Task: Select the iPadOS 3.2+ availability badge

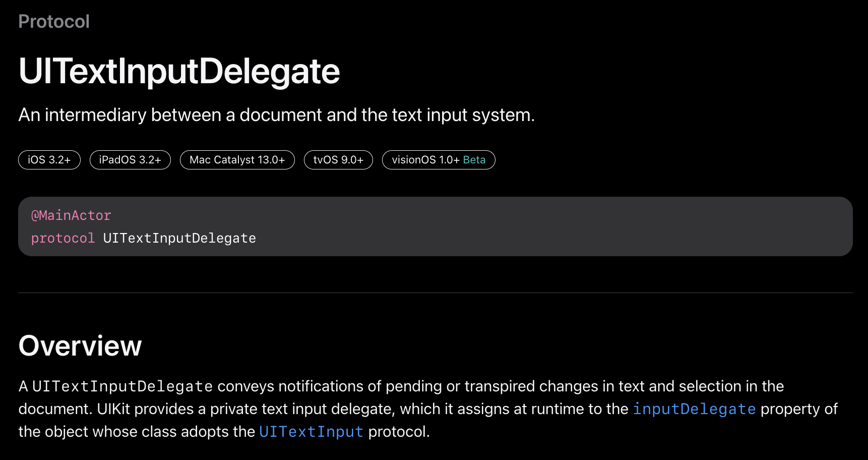Action: 130,160
